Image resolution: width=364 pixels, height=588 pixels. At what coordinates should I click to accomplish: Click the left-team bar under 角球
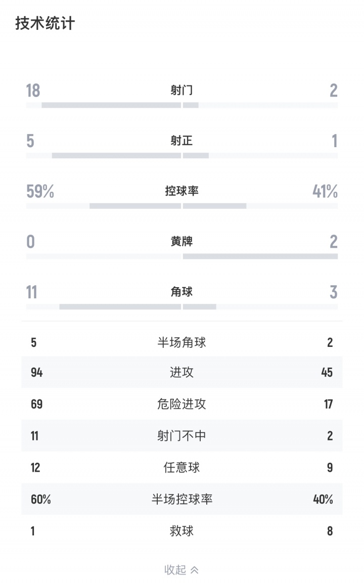tap(120, 306)
